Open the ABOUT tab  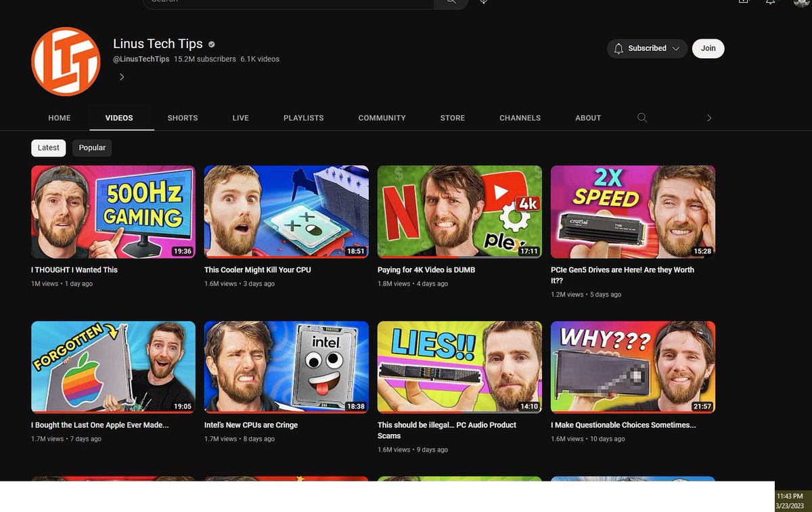588,118
